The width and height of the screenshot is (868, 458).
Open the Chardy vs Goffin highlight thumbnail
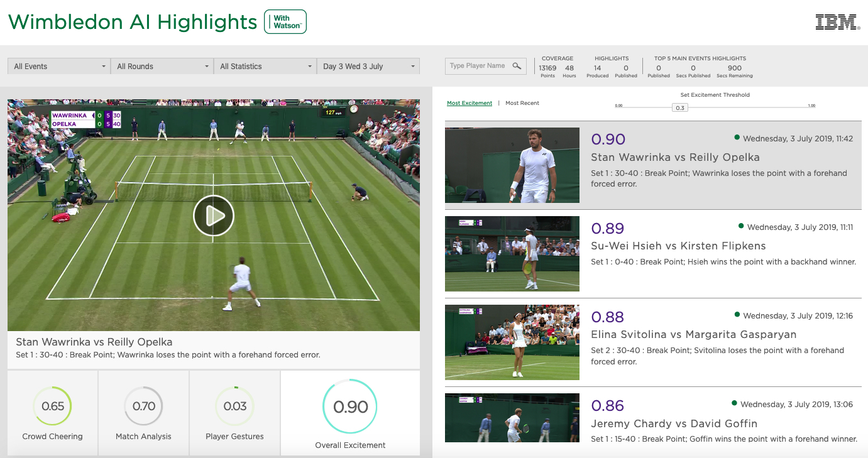tap(512, 418)
